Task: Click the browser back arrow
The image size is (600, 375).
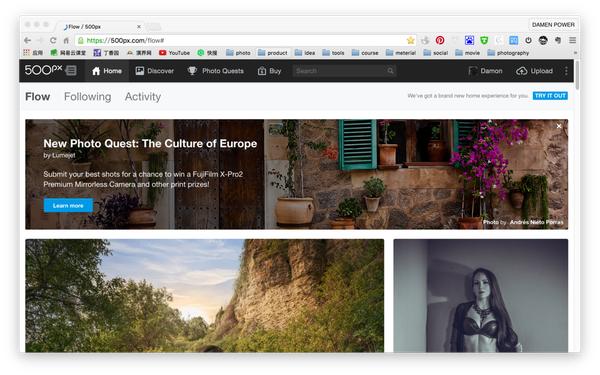Action: coord(28,40)
